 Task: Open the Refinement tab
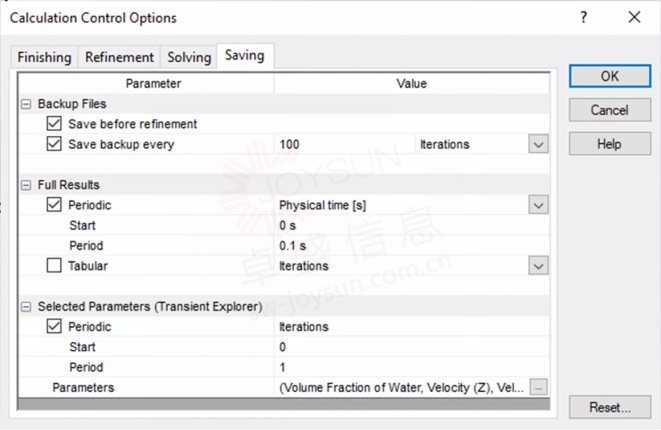(119, 57)
